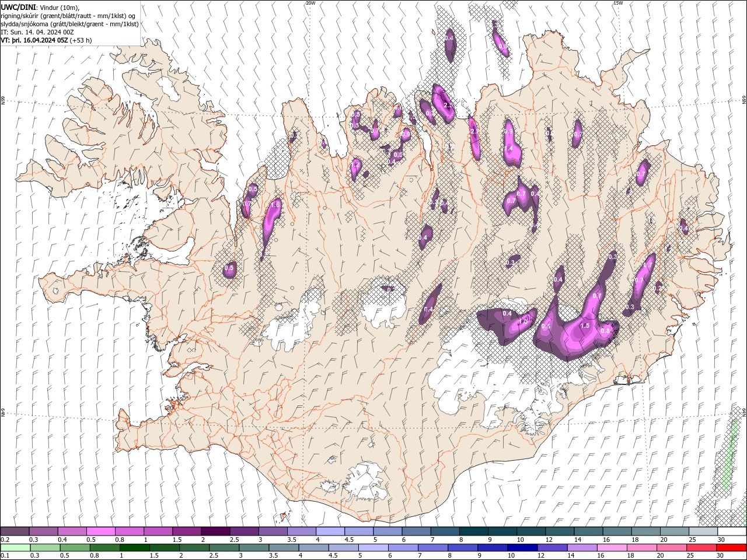Select lavender snow swatch between 4 and 4.5
Screen dimensions: 747x560
[x=330, y=531]
